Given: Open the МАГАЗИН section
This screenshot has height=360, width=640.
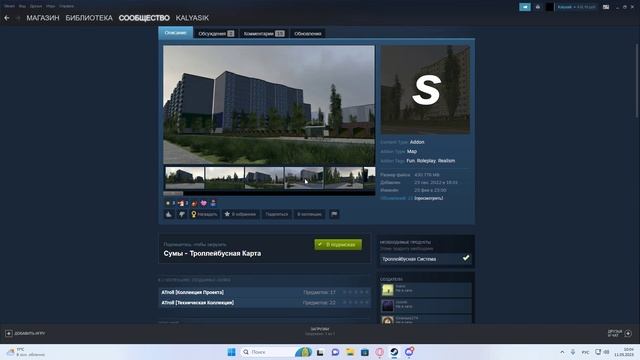Looking at the screenshot, I should 43,18.
